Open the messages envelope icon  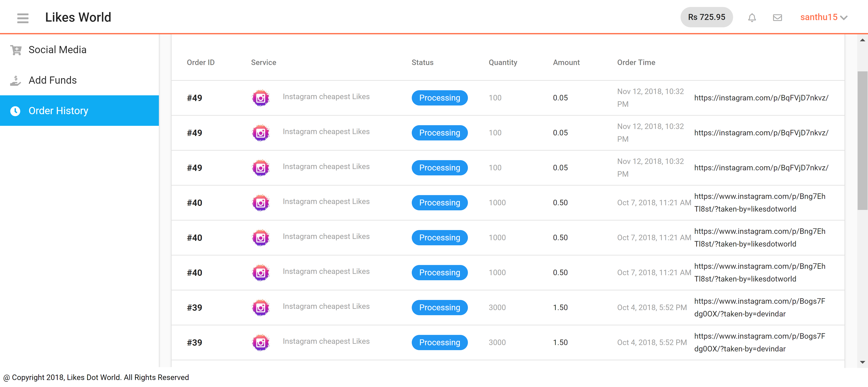tap(777, 17)
